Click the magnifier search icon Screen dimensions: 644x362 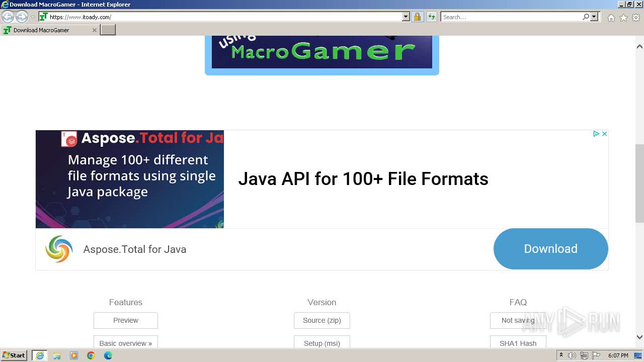pos(586,17)
